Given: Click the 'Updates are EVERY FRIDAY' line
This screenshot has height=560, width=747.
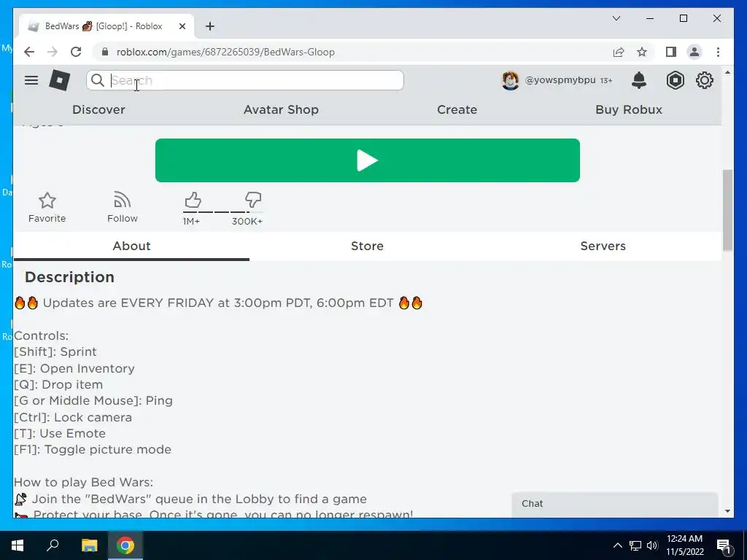Looking at the screenshot, I should coord(218,303).
